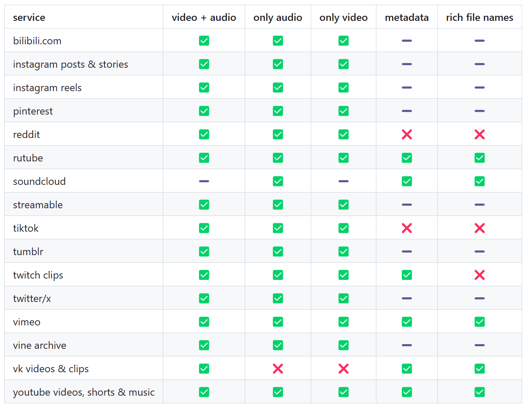Click the "service" column header
Viewport: 532px width, 408px height.
pos(29,17)
